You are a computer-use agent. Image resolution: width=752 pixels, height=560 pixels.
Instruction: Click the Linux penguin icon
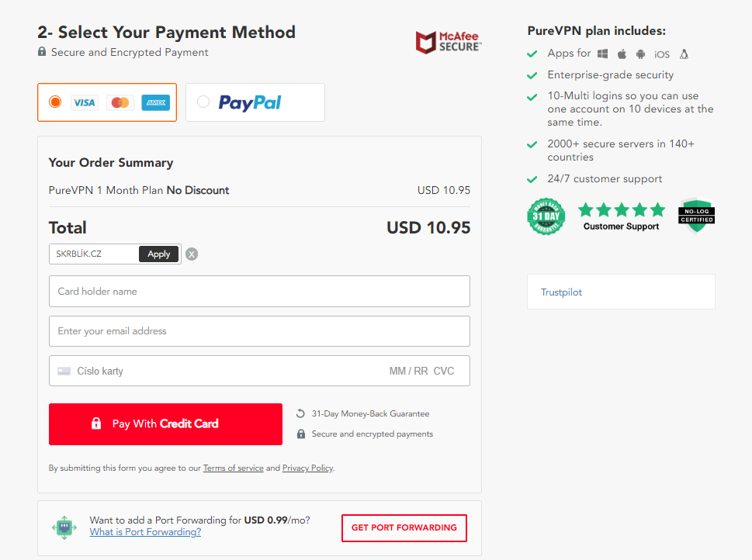[684, 54]
